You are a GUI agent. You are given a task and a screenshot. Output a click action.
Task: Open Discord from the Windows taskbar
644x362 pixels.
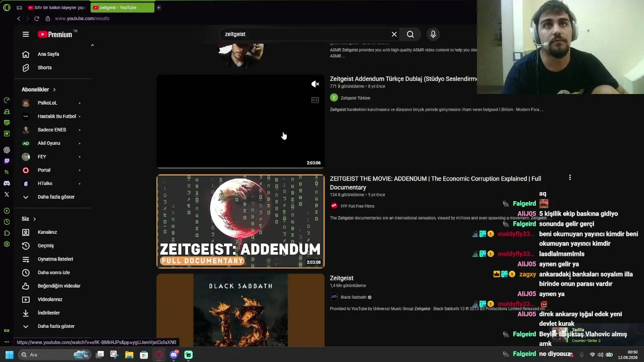tap(174, 355)
